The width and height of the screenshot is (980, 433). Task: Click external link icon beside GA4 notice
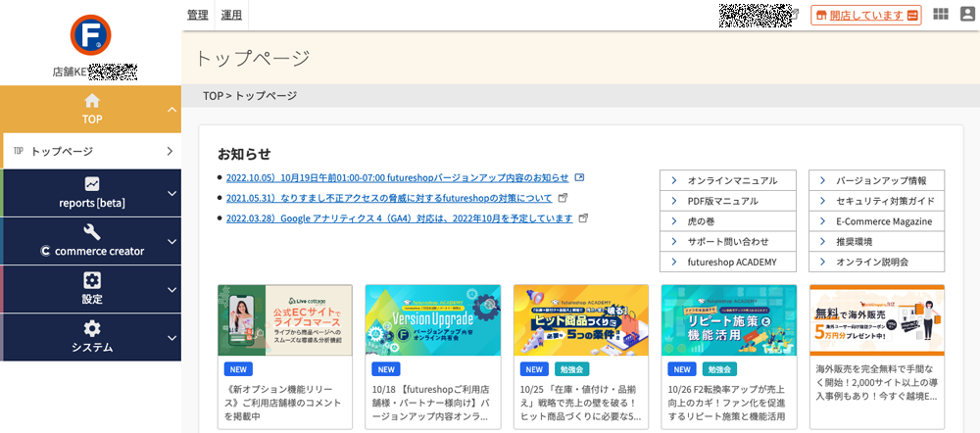pos(584,218)
